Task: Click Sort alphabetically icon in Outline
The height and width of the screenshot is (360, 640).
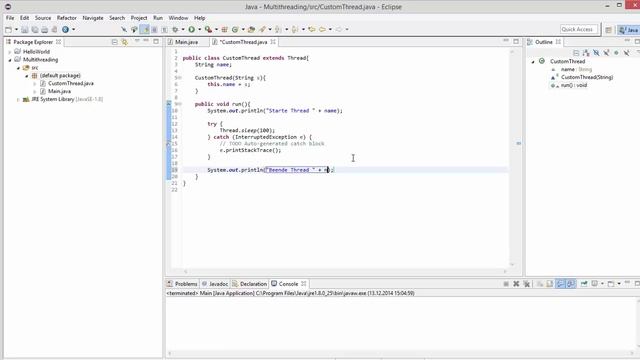Action: click(x=586, y=53)
